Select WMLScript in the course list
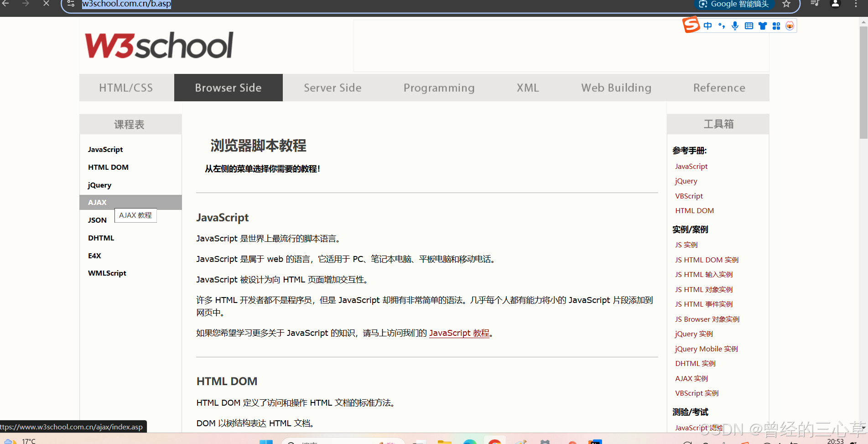The image size is (868, 444). [x=130, y=273]
